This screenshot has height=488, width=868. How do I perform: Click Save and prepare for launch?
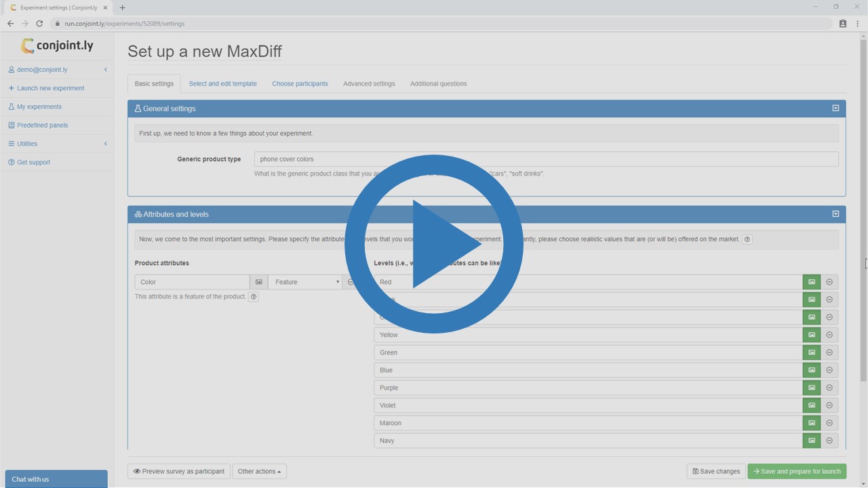[x=797, y=470]
